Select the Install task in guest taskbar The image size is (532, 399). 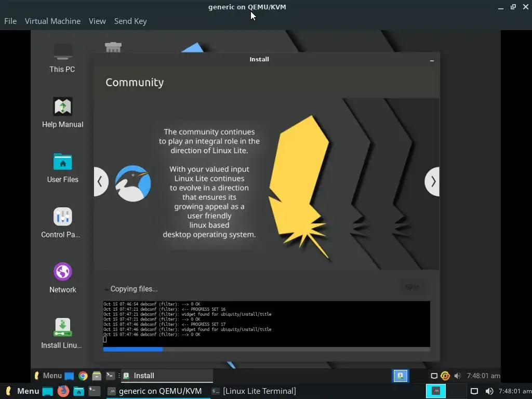(167, 376)
